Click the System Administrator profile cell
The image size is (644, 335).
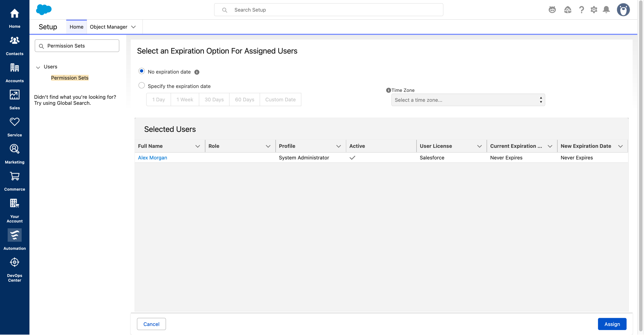coord(304,158)
